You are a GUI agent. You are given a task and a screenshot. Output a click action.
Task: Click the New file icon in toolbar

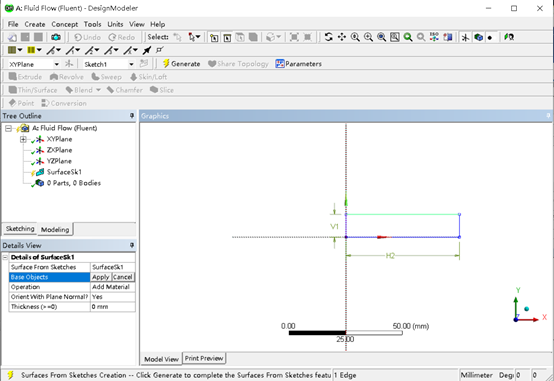12,37
